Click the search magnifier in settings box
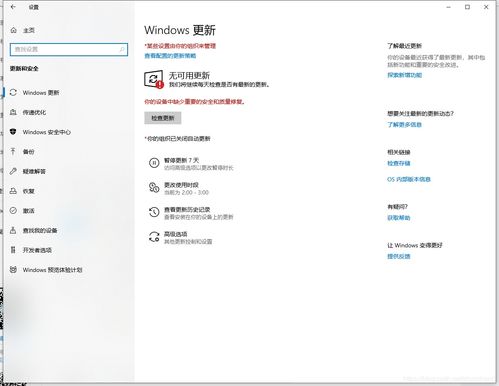The height and width of the screenshot is (386, 499). tap(122, 49)
